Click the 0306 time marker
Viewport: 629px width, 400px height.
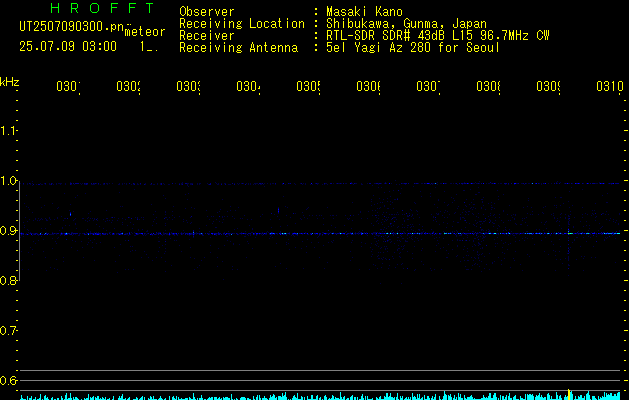click(368, 87)
